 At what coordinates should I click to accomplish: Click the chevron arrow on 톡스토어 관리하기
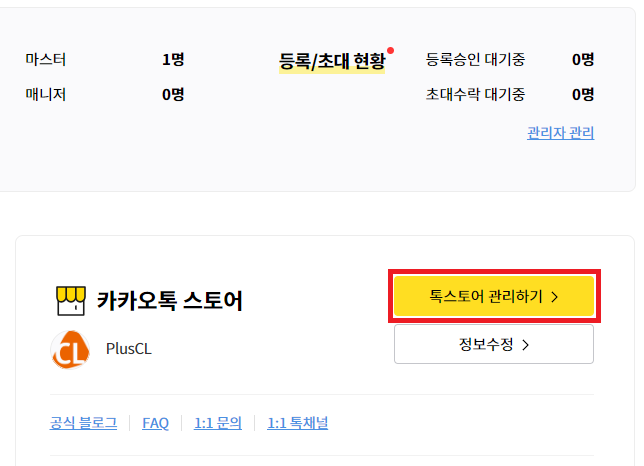click(x=554, y=296)
